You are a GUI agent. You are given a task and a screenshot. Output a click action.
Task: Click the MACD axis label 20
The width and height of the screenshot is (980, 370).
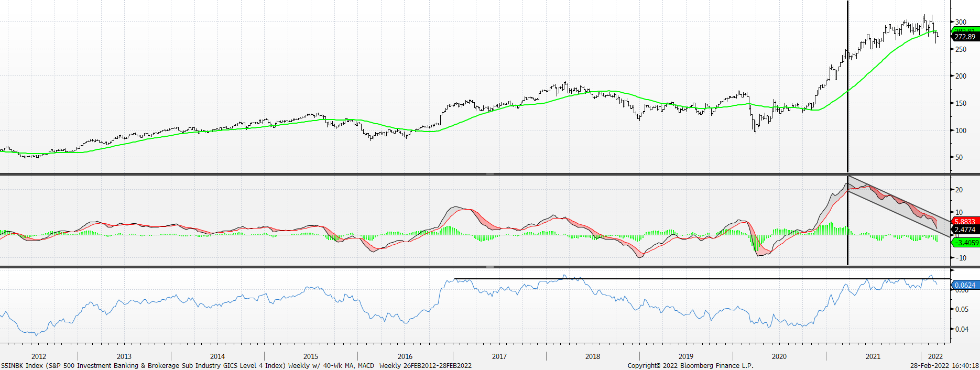click(959, 190)
